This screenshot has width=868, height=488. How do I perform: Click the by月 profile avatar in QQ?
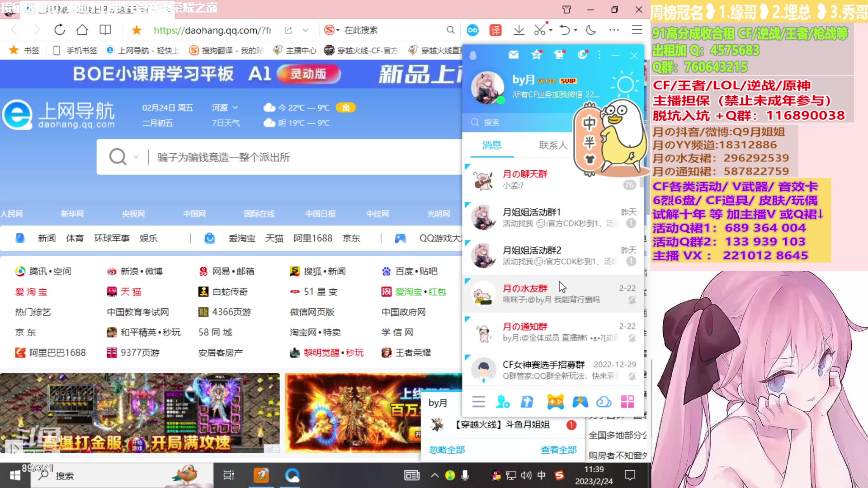[487, 87]
